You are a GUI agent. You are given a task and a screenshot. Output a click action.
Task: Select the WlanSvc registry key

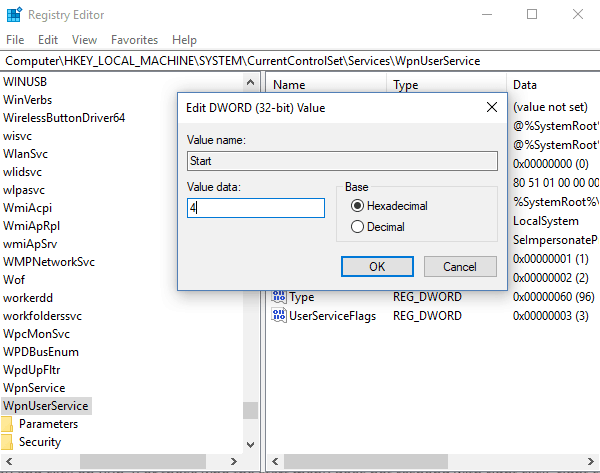pyautogui.click(x=25, y=154)
